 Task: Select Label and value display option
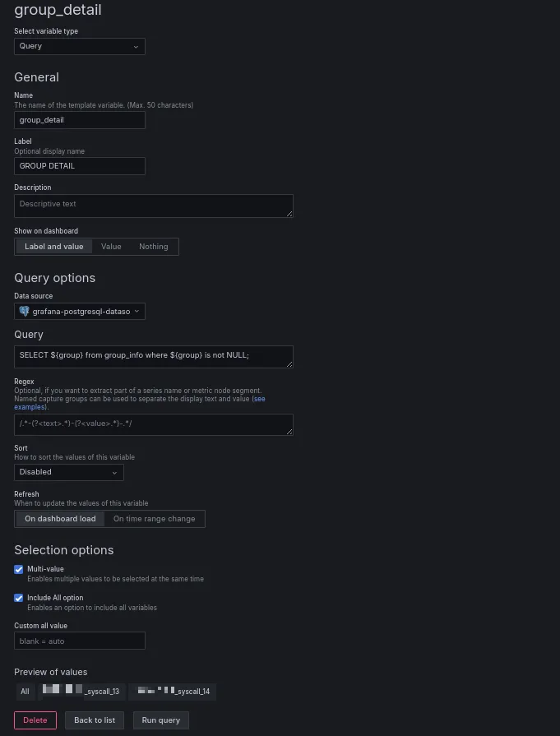54,247
